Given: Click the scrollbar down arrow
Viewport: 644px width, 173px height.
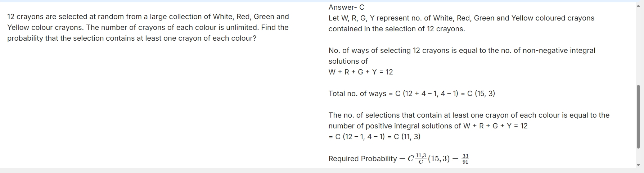Looking at the screenshot, I should (639, 165).
